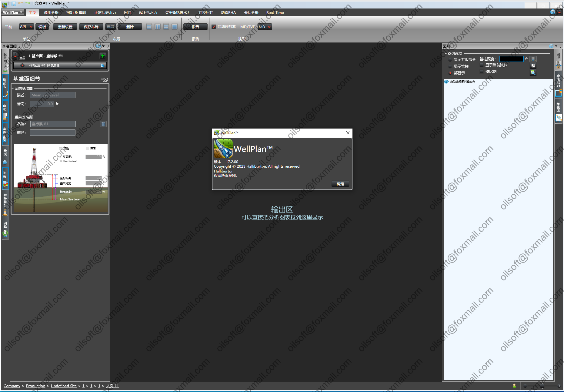Open ribbon help question mark icon
564x392 pixels.
(553, 12)
